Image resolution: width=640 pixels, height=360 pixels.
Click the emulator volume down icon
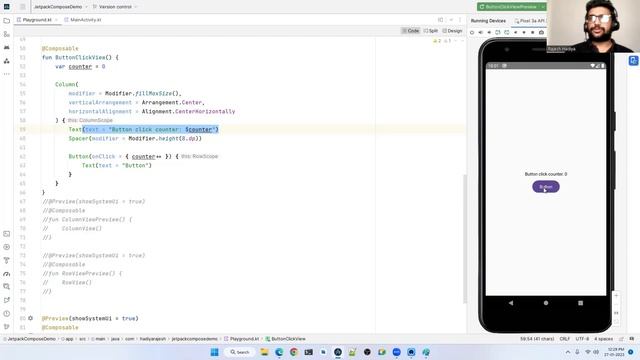(x=489, y=32)
